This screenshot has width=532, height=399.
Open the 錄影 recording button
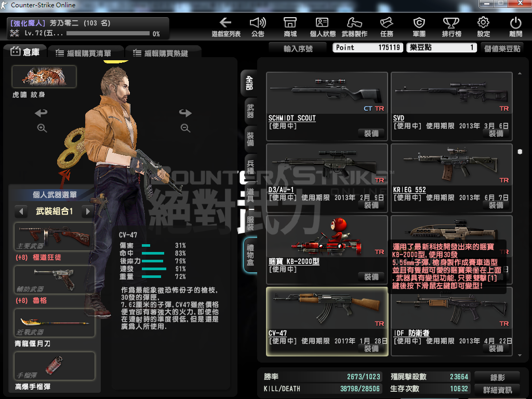(497, 377)
